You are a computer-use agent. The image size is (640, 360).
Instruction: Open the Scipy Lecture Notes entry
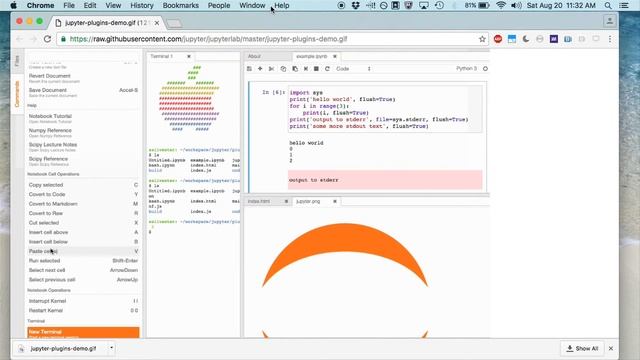(x=83, y=147)
